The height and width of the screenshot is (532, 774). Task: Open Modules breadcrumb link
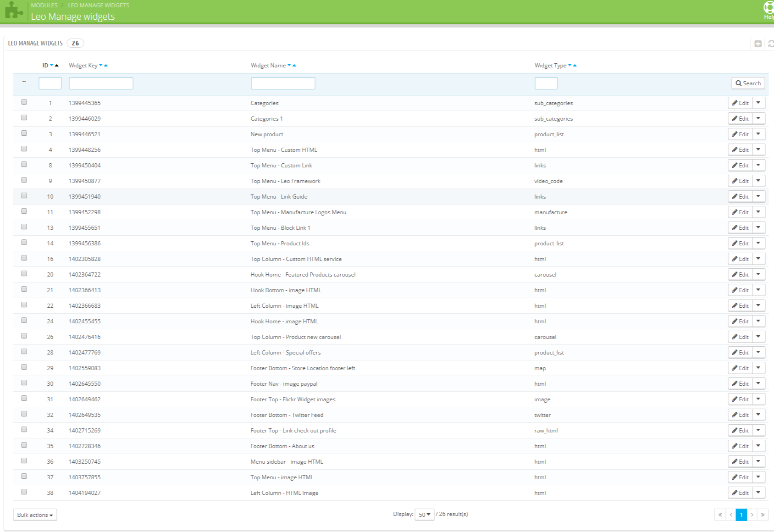coord(44,5)
